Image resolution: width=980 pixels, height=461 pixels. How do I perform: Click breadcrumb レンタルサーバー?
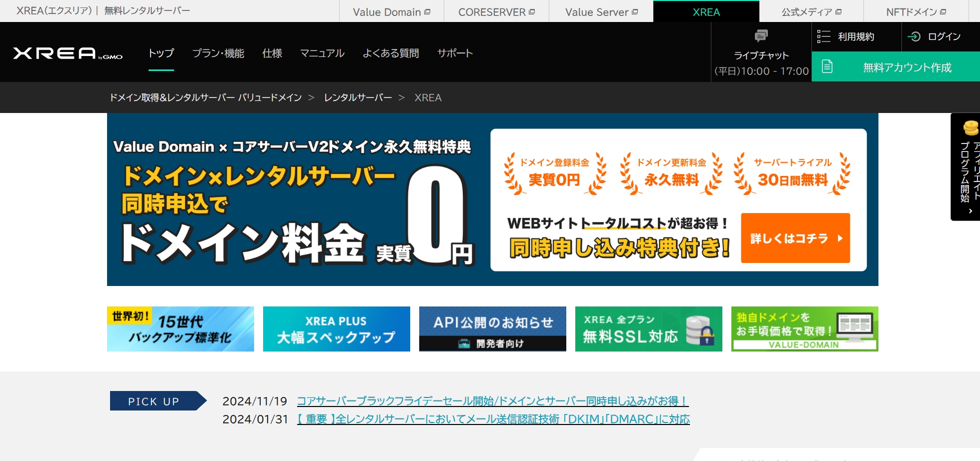tap(358, 97)
